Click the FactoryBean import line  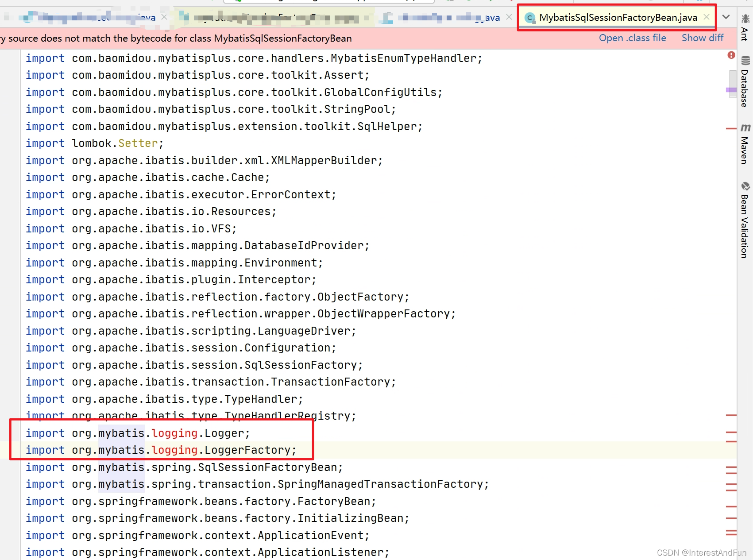(201, 502)
